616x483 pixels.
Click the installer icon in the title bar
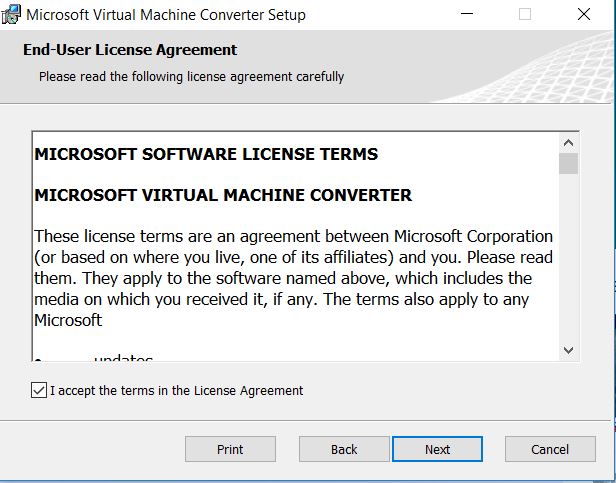[x=11, y=15]
